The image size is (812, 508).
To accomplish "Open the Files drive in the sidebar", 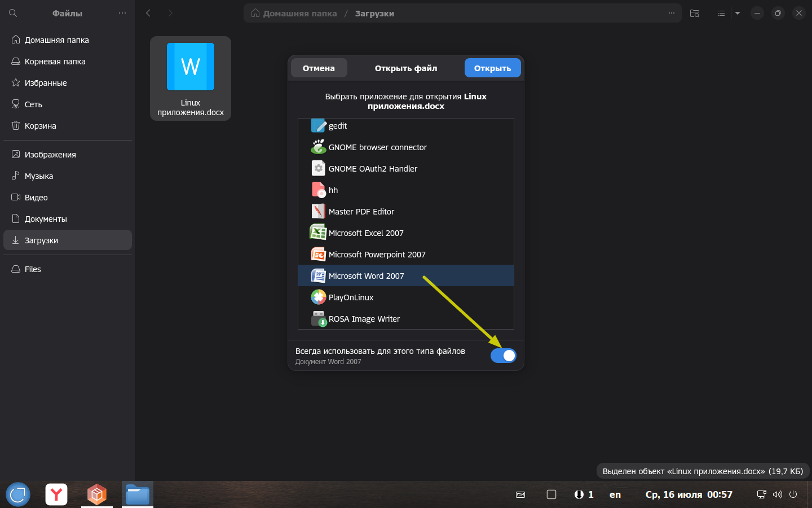I will click(68, 269).
